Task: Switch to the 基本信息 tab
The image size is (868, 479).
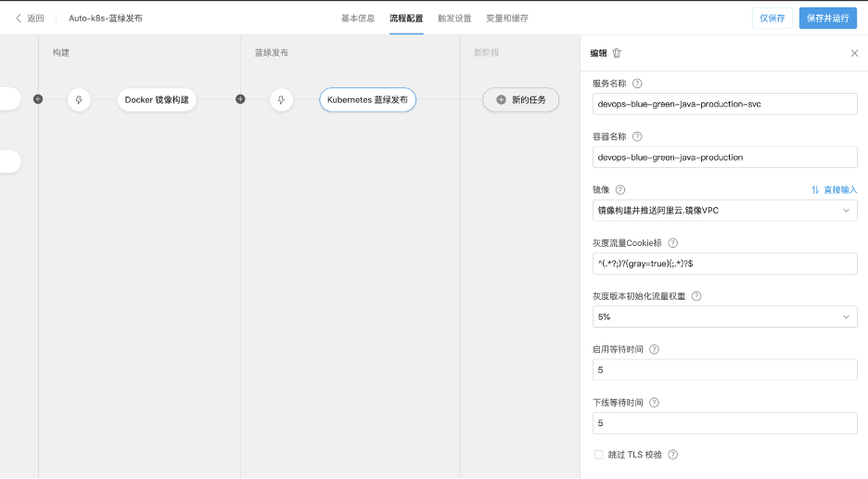Action: (x=358, y=19)
